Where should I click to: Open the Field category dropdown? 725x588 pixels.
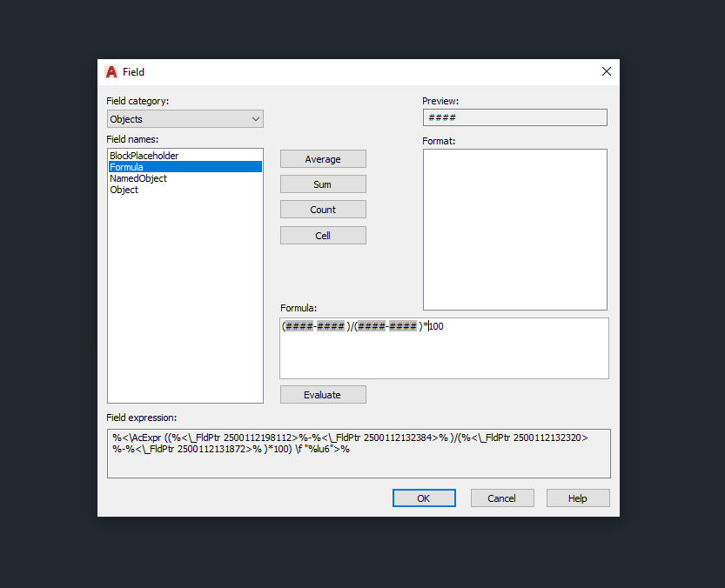(x=185, y=119)
